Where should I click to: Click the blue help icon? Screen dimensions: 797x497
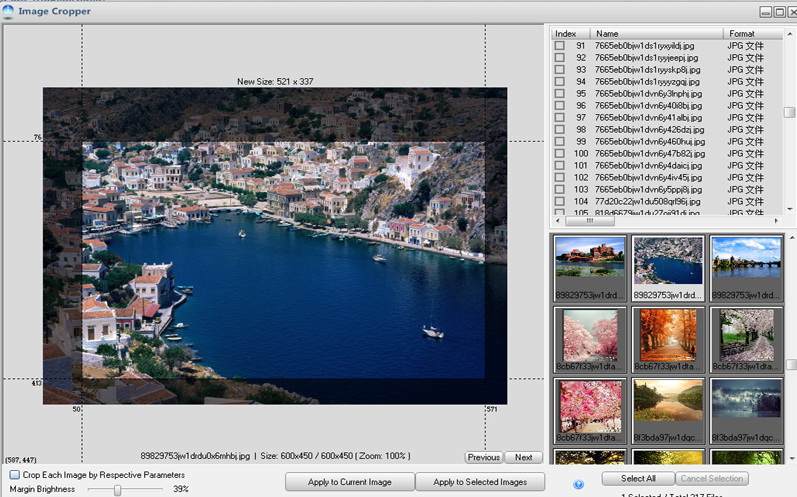[579, 484]
